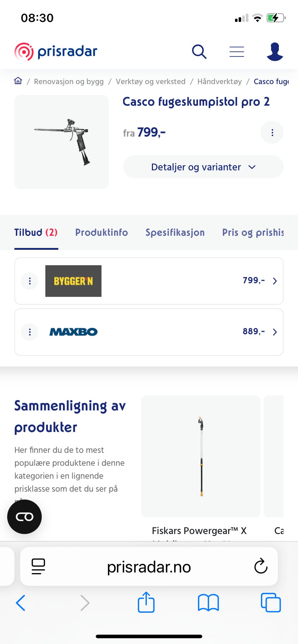The width and height of the screenshot is (298, 644).
Task: Open the search magnifier icon
Action: click(199, 52)
